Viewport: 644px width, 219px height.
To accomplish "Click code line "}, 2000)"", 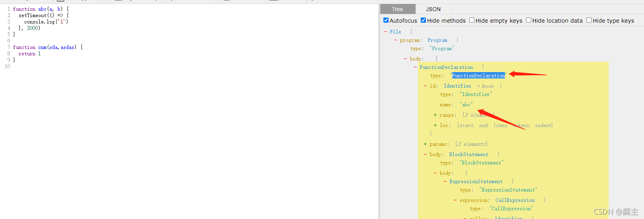I will [x=29, y=28].
